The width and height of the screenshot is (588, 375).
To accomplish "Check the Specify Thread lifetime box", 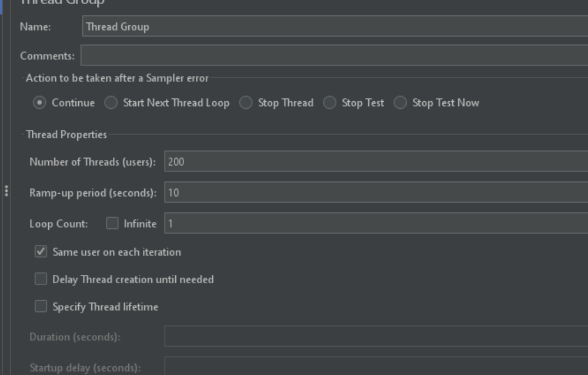I will (41, 306).
